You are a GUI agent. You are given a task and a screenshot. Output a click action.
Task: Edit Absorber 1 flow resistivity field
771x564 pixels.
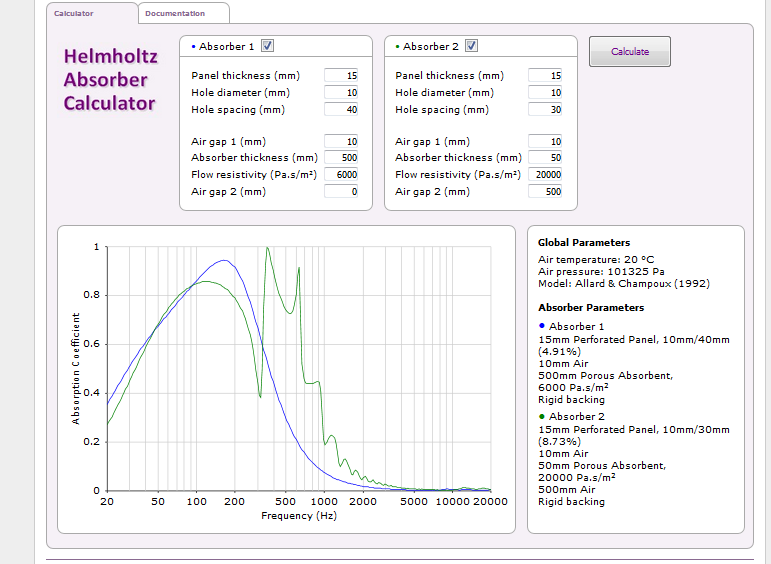tap(341, 175)
